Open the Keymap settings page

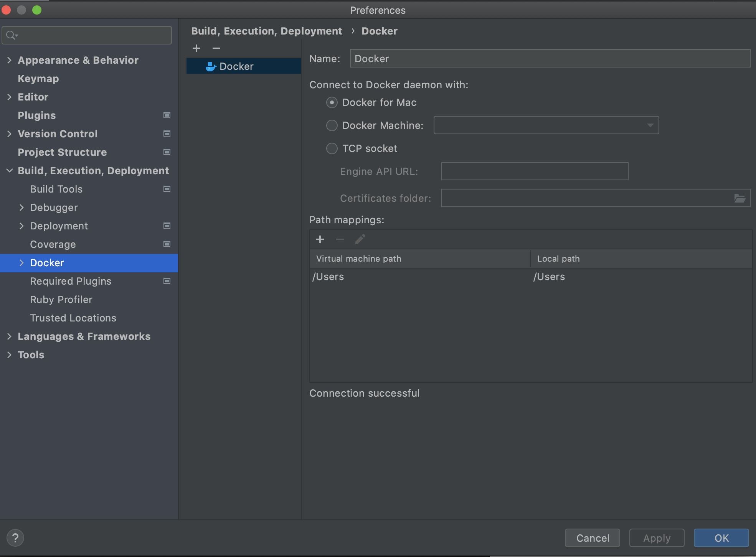tap(38, 79)
